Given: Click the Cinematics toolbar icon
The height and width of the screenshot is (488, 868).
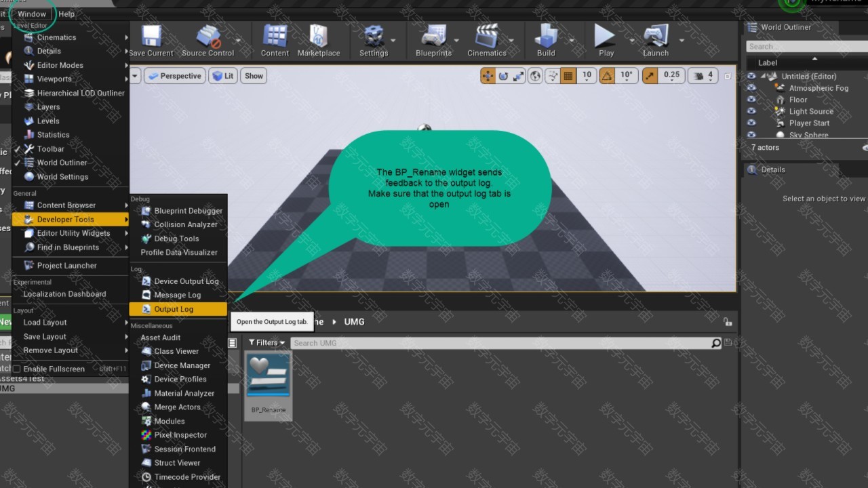Looking at the screenshot, I should pos(486,40).
